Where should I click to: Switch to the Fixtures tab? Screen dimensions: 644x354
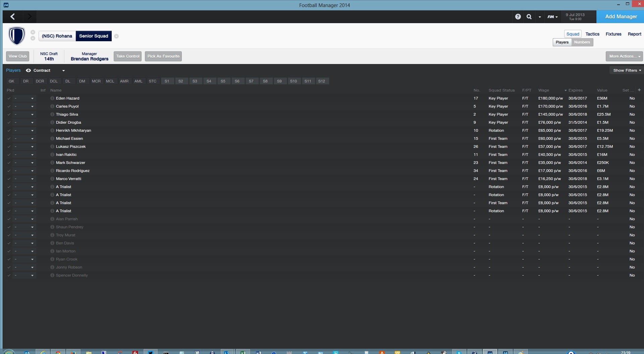[x=613, y=34]
